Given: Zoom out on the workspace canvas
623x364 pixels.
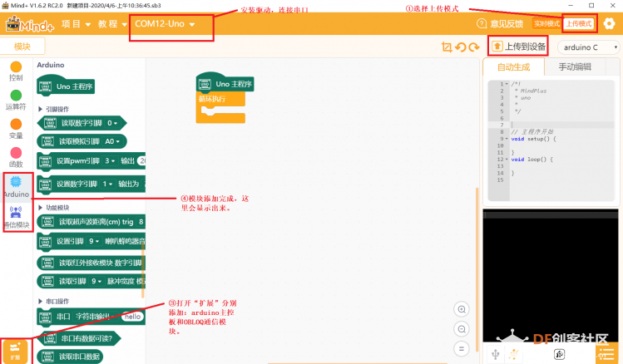Looking at the screenshot, I should pos(462,329).
